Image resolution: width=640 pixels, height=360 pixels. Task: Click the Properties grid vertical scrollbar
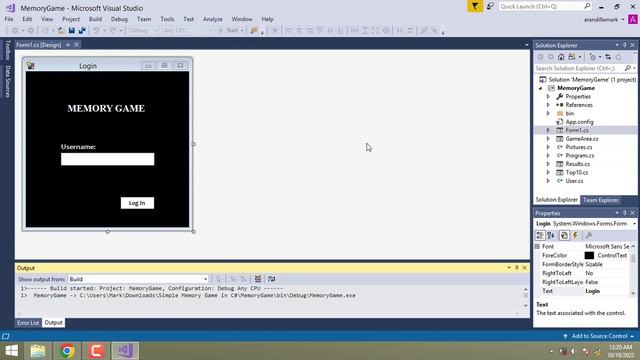point(633,269)
